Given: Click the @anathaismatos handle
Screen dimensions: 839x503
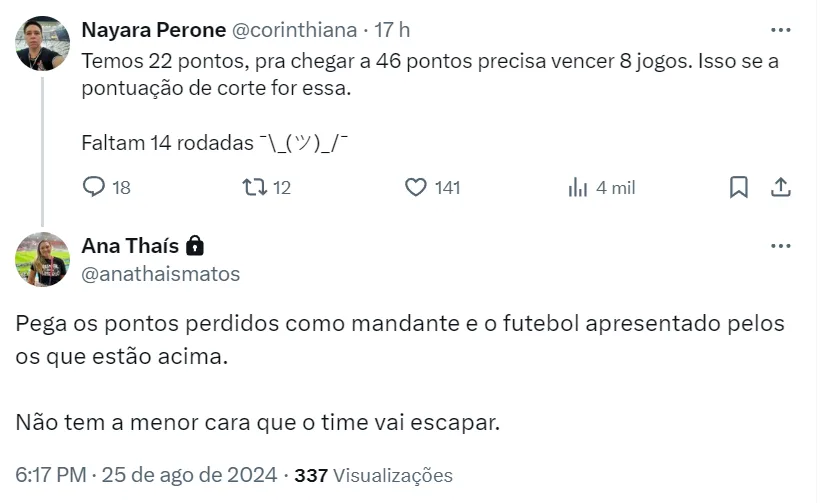Looking at the screenshot, I should click(160, 273).
